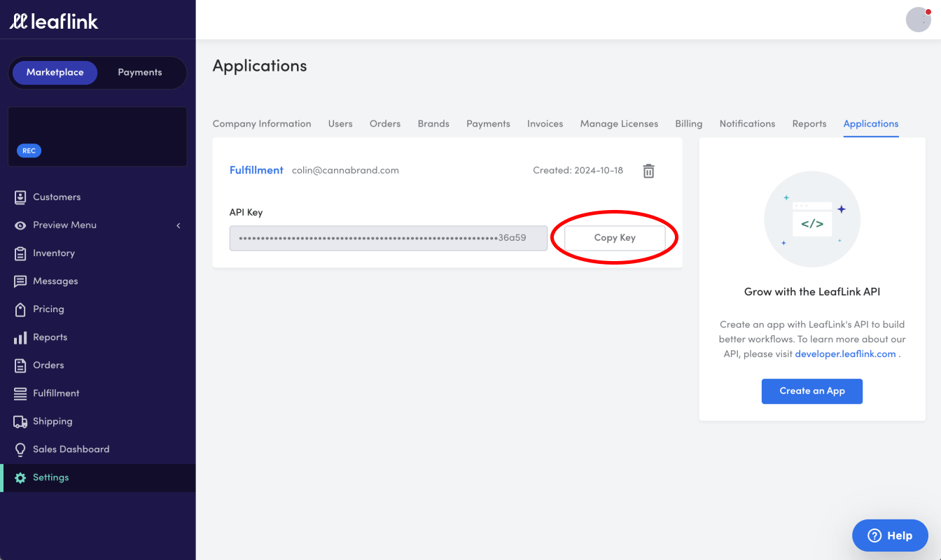Screen dimensions: 941x560
Task: Click the Messages chat icon
Action: 20,281
